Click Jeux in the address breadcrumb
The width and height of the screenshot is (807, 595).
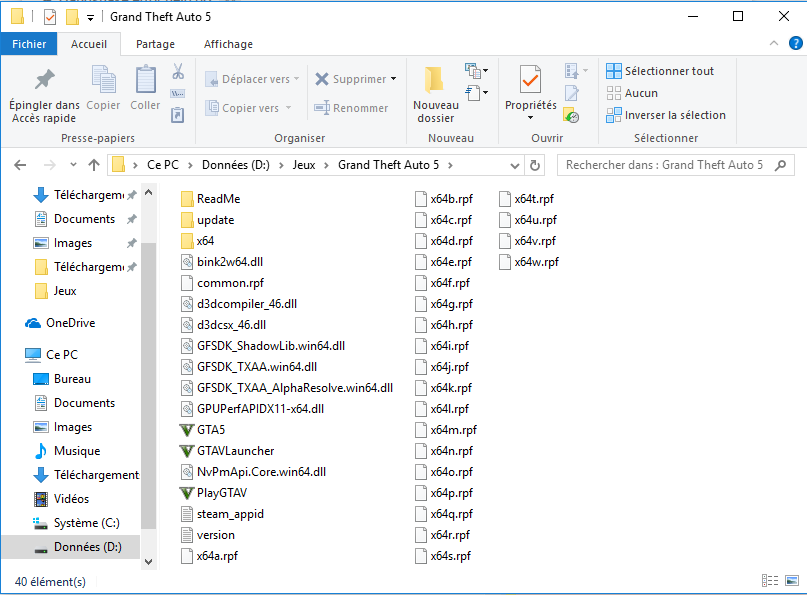point(304,165)
